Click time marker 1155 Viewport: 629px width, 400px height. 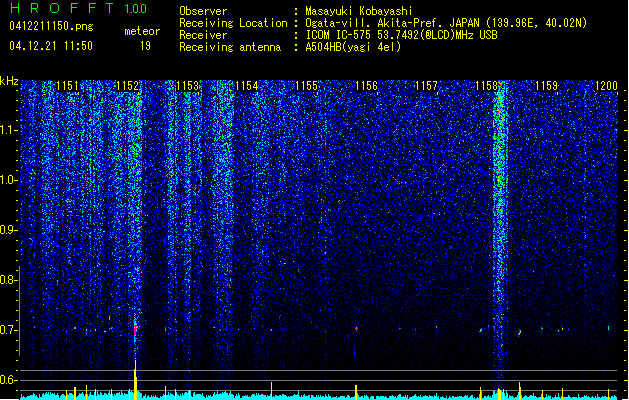click(x=306, y=86)
